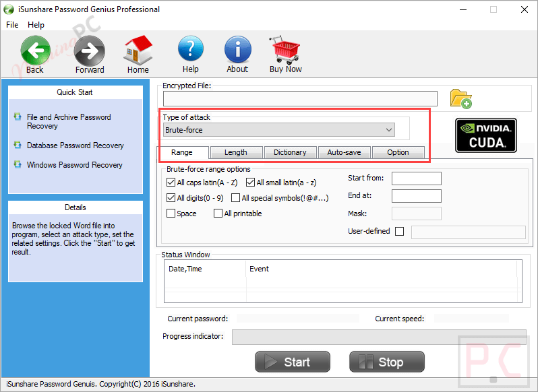Minimize the Password Genius window
Viewport: 538px width, 392px height.
pos(463,9)
